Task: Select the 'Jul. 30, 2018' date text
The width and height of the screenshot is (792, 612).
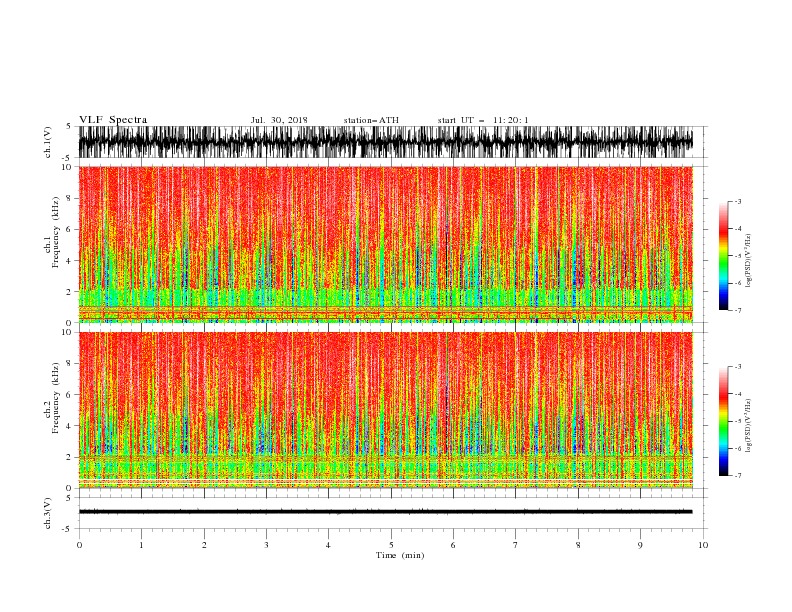Action: [x=279, y=120]
